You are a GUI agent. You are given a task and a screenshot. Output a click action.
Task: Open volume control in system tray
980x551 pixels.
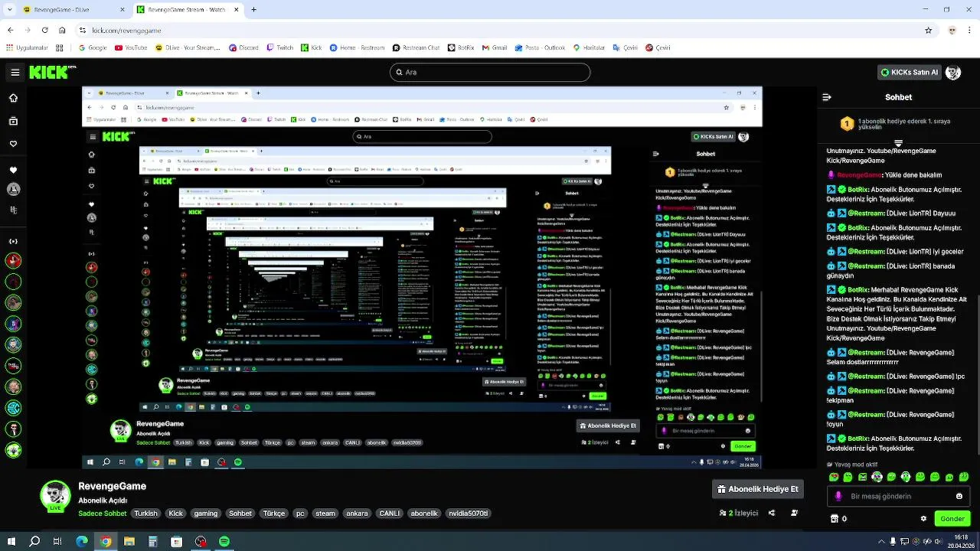tap(937, 541)
